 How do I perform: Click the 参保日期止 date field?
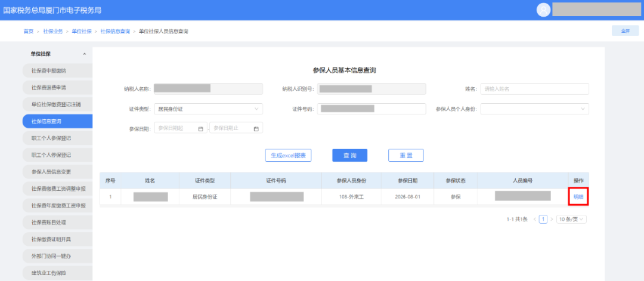point(236,129)
